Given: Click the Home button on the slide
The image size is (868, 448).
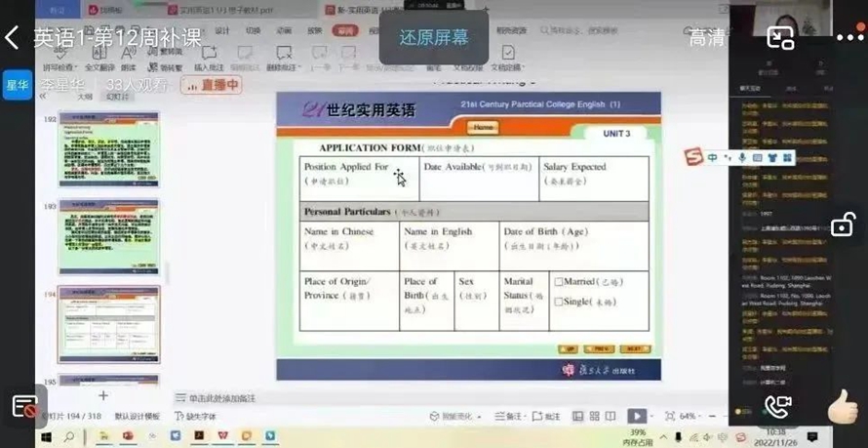Looking at the screenshot, I should pyautogui.click(x=482, y=128).
